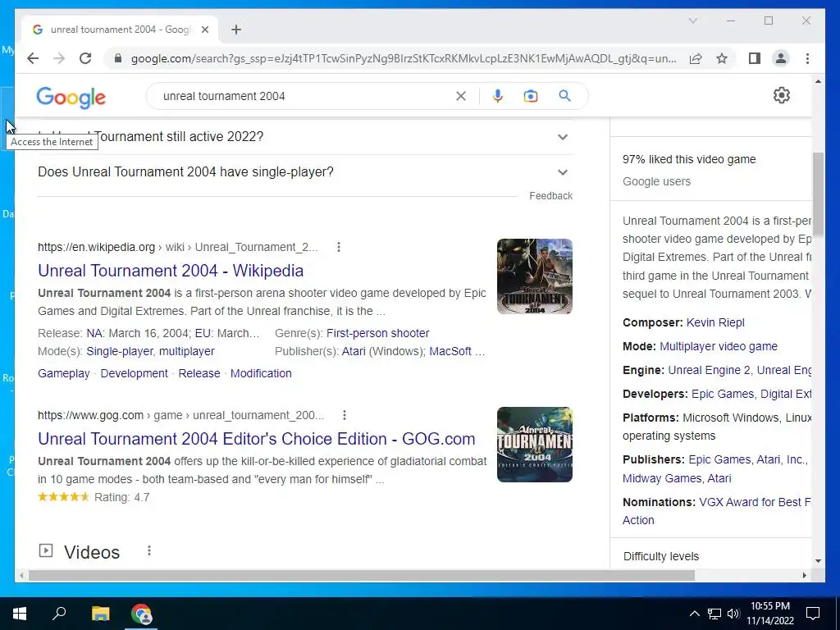Click the horizontal scrollbar at the bottom

[x=362, y=575]
